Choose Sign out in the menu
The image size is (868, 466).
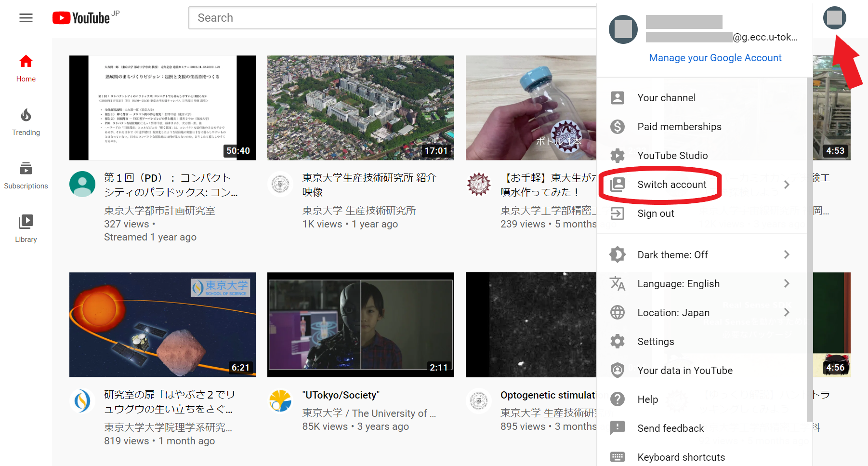702,213
